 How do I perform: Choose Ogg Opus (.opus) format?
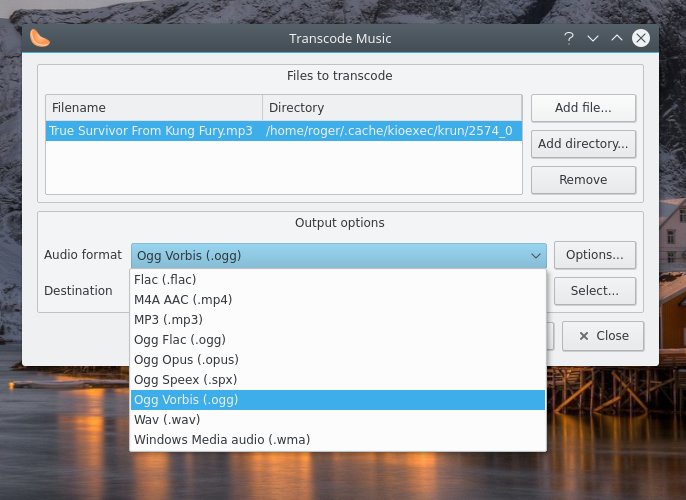(x=338, y=360)
